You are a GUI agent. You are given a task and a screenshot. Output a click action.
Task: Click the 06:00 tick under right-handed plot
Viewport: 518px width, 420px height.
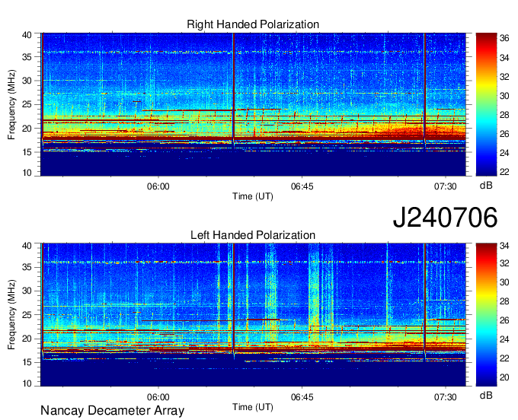[x=158, y=186]
